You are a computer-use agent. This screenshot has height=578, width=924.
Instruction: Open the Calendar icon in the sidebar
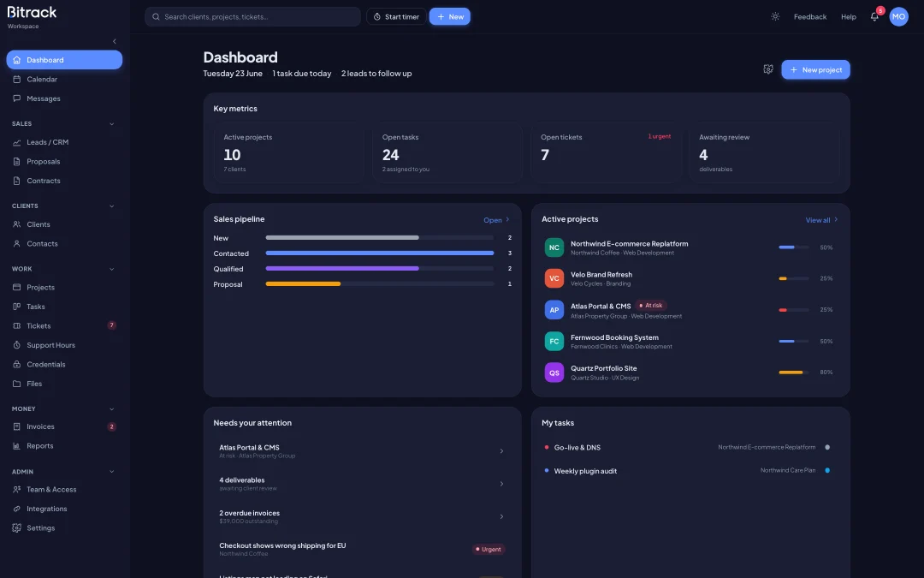pos(16,79)
